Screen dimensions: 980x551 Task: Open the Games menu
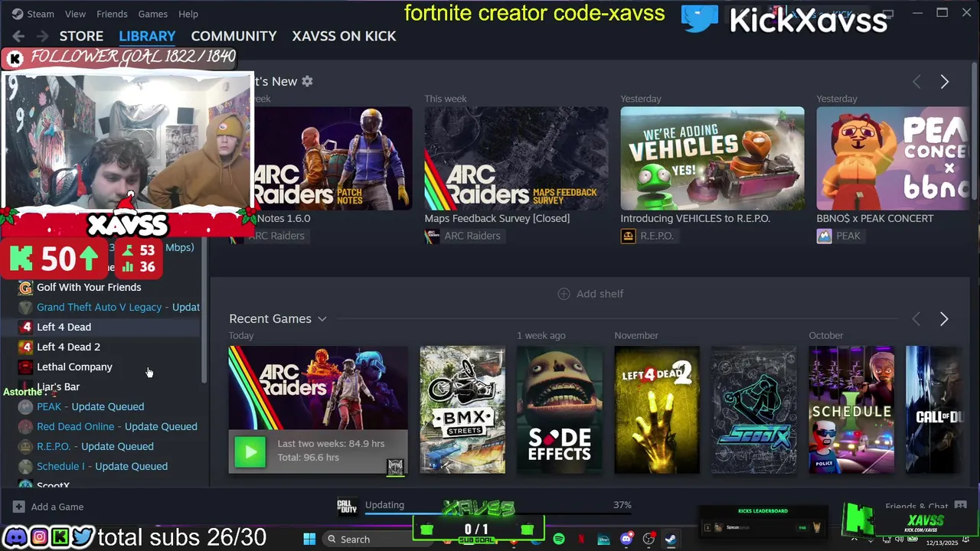tap(152, 14)
